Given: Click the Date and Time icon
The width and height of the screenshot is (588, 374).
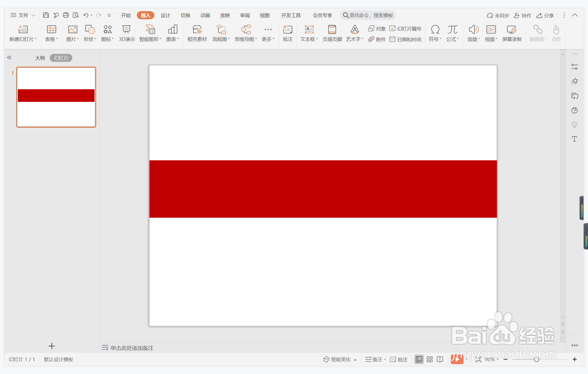Looking at the screenshot, I should [x=406, y=39].
